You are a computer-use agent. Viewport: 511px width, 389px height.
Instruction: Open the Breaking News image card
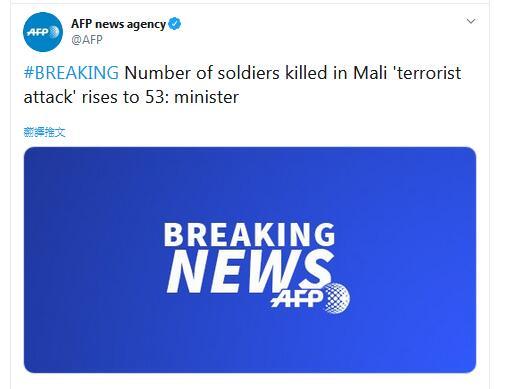[250, 260]
